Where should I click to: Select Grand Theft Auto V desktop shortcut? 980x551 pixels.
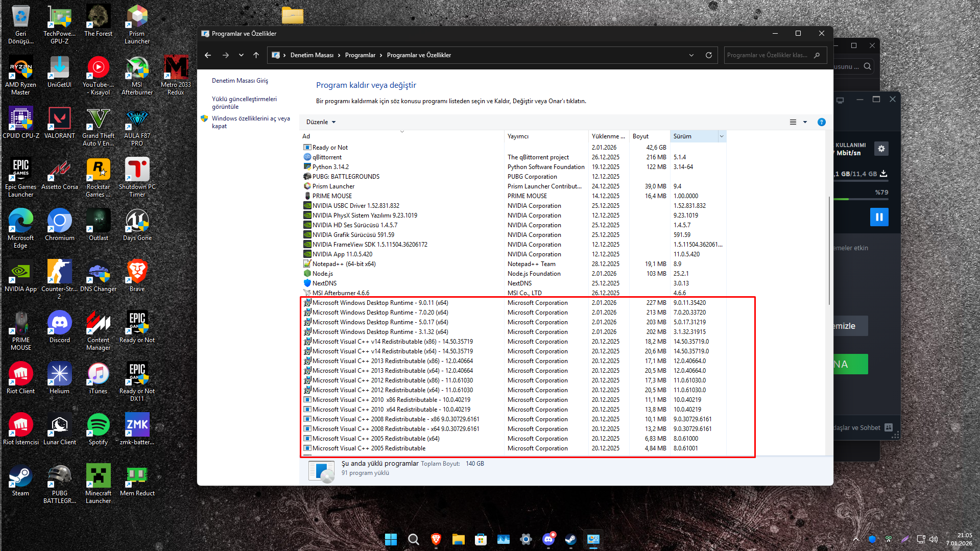(98, 126)
